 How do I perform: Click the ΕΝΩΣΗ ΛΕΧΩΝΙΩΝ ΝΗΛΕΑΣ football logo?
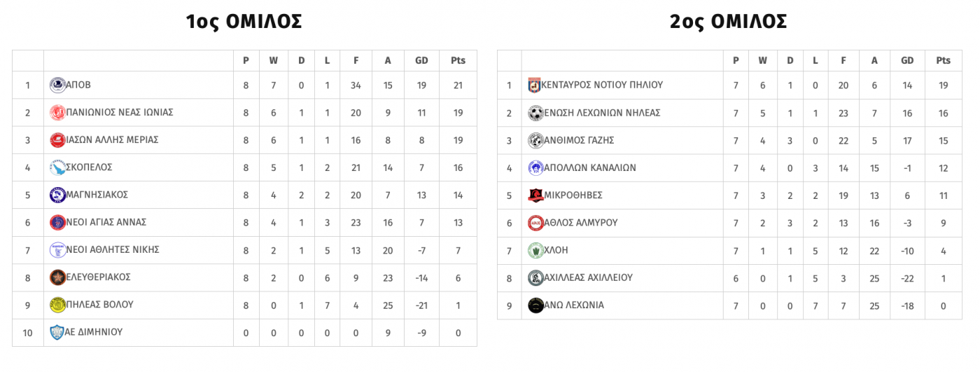[535, 113]
